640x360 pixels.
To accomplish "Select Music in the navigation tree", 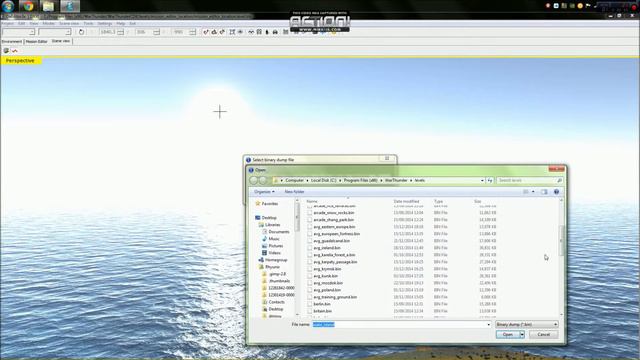I will pyautogui.click(x=271, y=239).
